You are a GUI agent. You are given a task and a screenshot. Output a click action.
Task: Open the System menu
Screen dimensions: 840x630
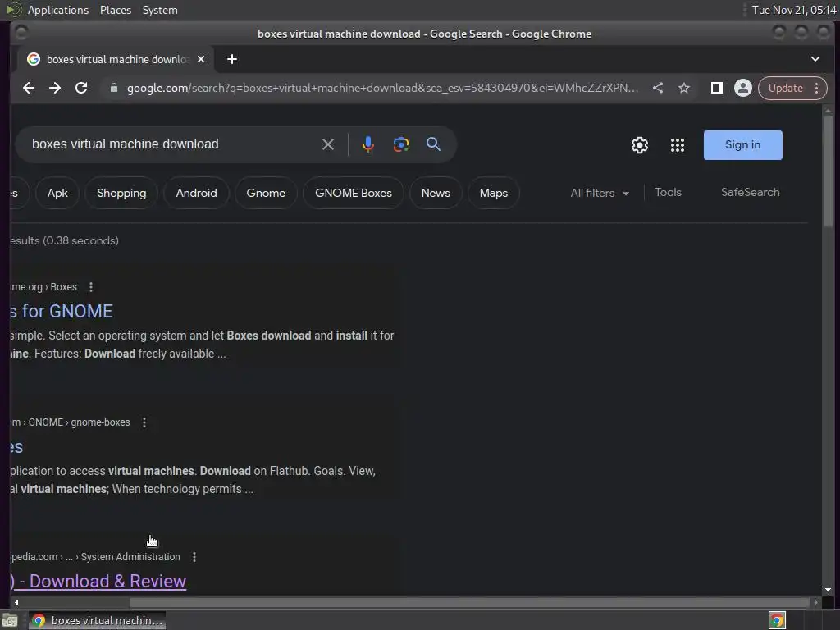click(160, 10)
